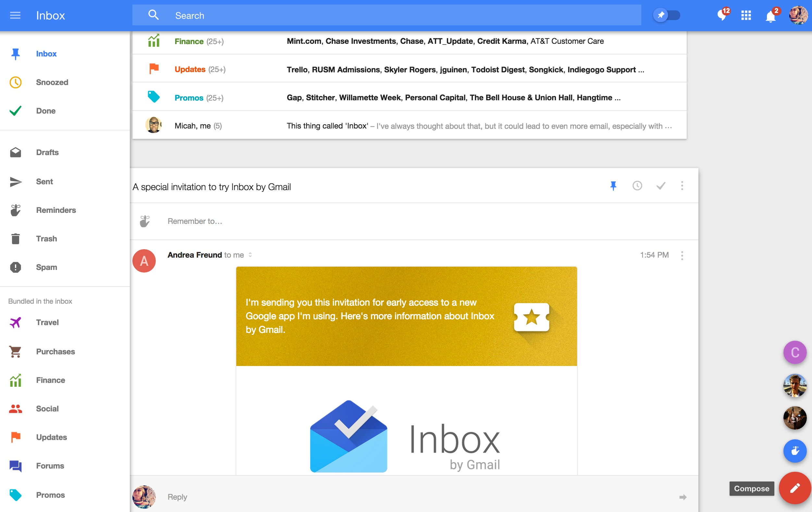This screenshot has height=512, width=812.
Task: Go to Sent mail
Action: pyautogui.click(x=65, y=182)
